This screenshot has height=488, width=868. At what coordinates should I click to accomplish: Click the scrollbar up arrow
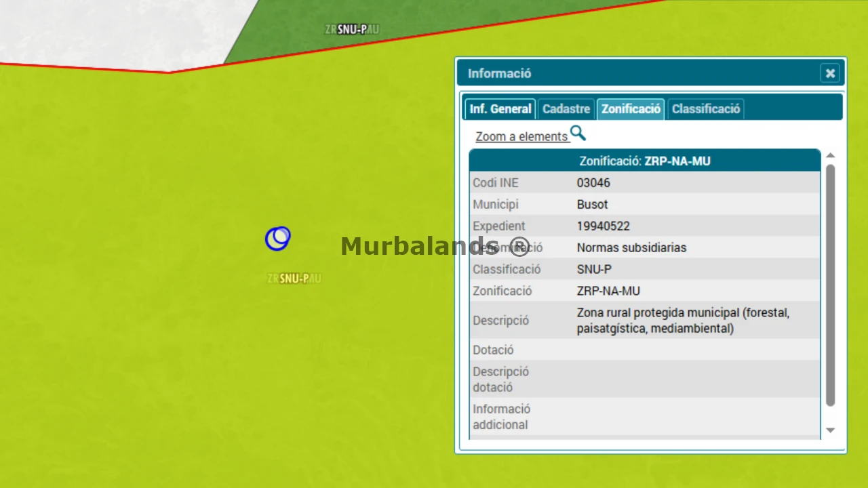(x=830, y=156)
